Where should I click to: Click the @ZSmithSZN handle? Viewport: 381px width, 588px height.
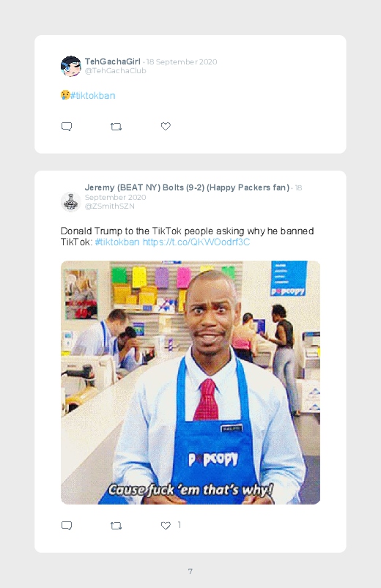pyautogui.click(x=110, y=206)
